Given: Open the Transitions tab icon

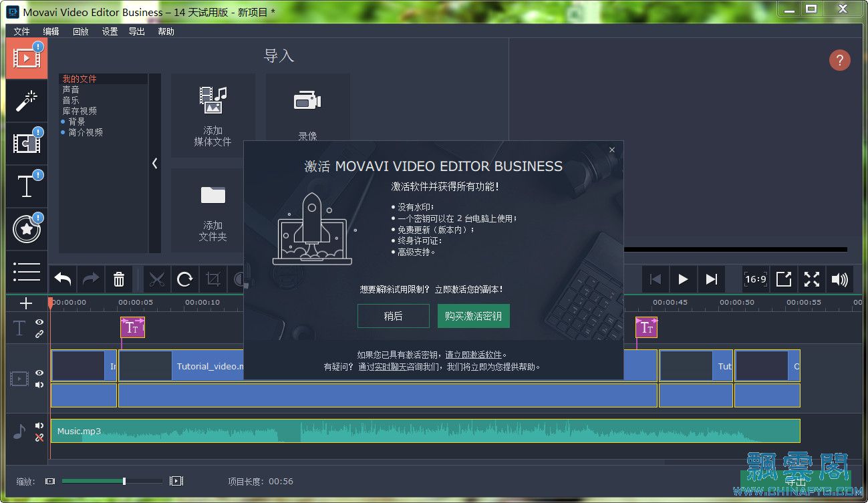Looking at the screenshot, I should [x=27, y=144].
